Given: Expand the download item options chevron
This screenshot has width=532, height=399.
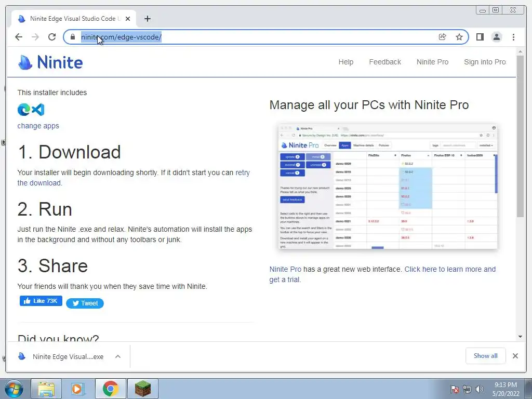Looking at the screenshot, I should click(118, 356).
